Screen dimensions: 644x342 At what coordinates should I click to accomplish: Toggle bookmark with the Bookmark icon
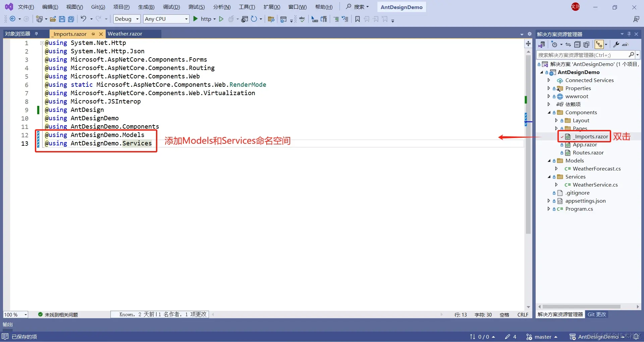tap(358, 19)
